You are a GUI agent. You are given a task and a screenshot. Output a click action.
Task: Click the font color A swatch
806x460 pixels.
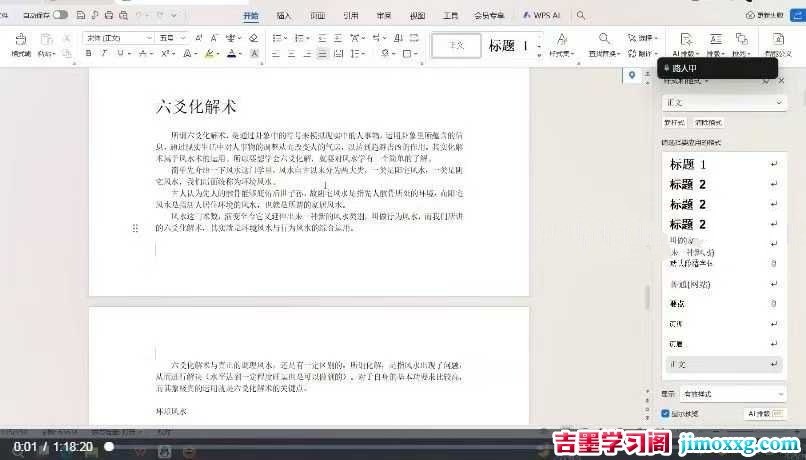(x=232, y=53)
